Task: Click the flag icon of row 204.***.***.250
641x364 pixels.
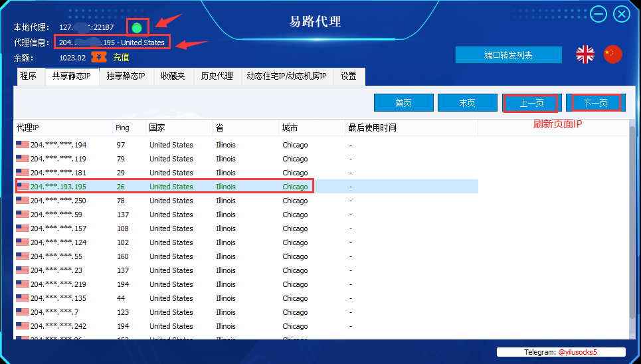Action: [23, 201]
